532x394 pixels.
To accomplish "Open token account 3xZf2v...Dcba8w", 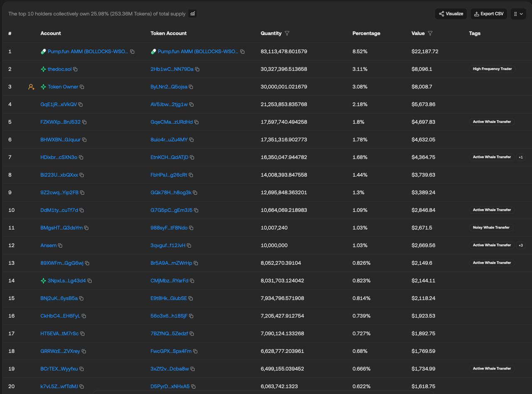I will (170, 369).
